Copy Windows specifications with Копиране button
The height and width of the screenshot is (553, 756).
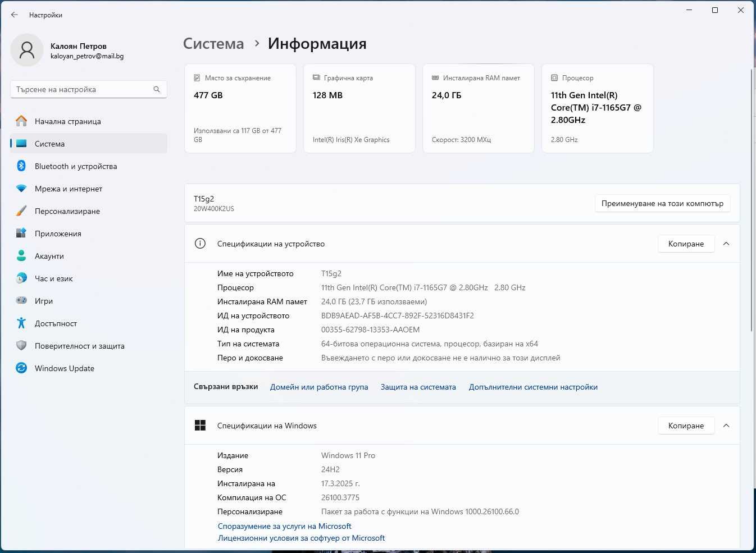(686, 426)
